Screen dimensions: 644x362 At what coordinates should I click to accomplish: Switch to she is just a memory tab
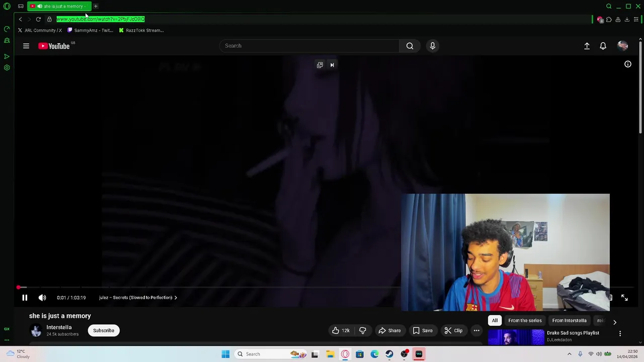click(x=59, y=7)
